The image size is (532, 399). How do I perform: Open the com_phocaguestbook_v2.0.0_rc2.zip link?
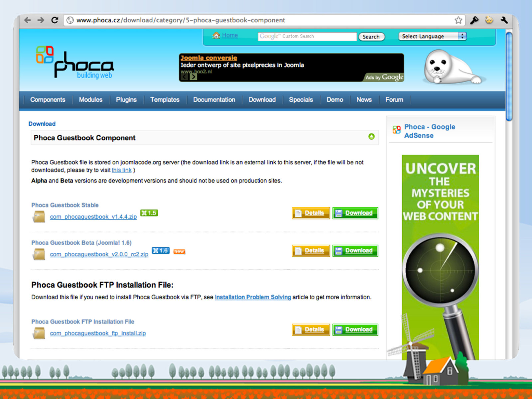click(x=99, y=254)
